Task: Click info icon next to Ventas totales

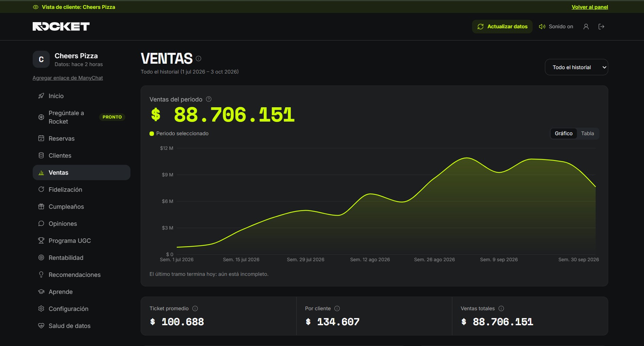Action: coord(501,309)
